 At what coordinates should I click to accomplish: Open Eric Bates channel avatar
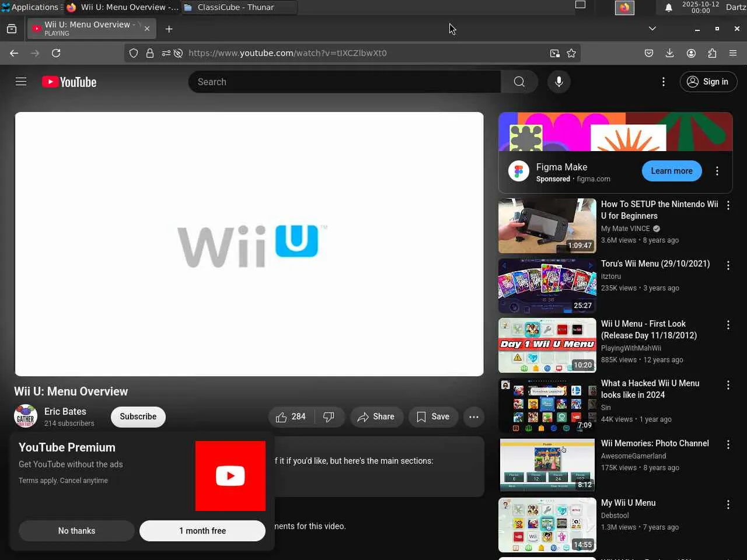(26, 416)
